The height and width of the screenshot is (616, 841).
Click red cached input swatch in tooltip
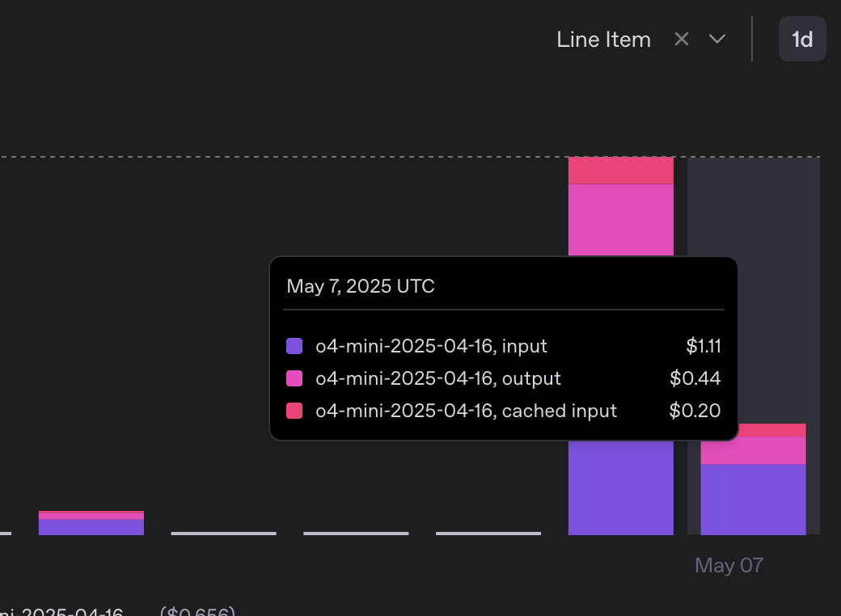pos(294,411)
